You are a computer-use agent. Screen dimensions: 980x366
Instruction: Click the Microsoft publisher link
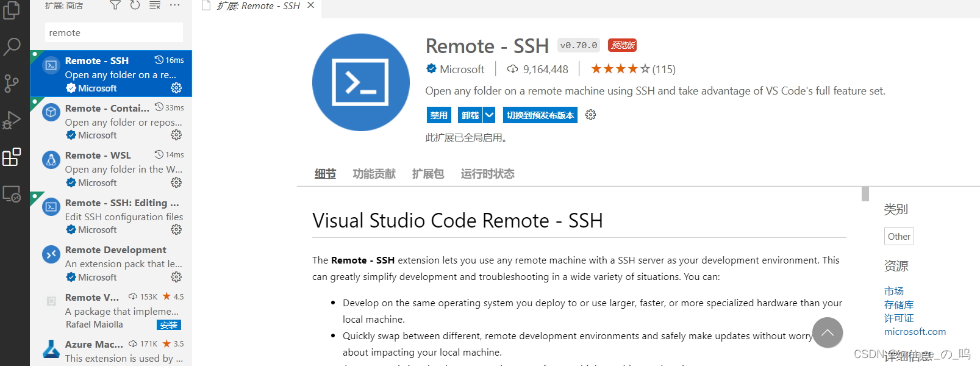462,69
